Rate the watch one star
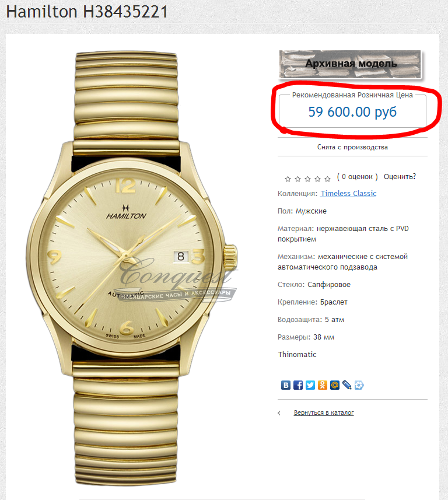This screenshot has height=500, width=448. tap(288, 179)
